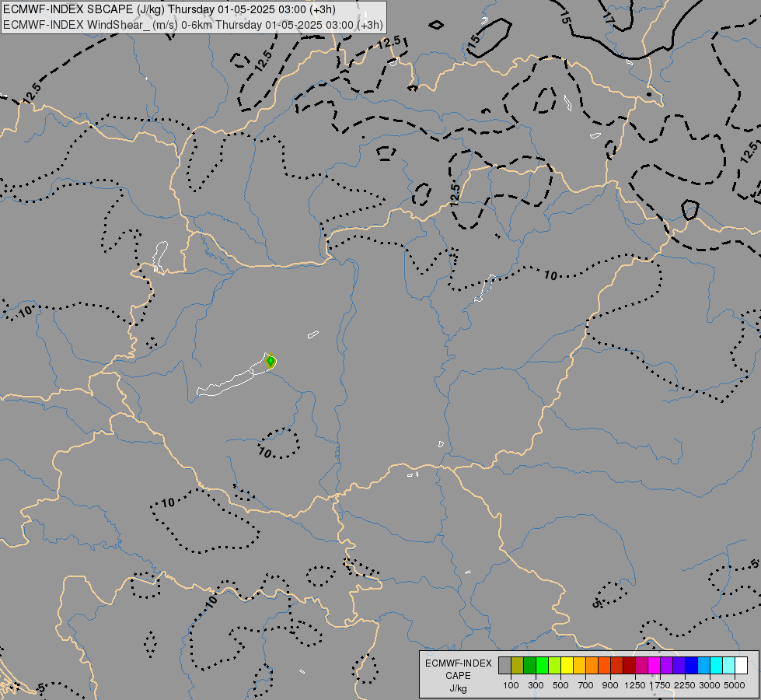Viewport: 761px width, 700px height.
Task: Click the legend label 100
Action: coord(511,685)
